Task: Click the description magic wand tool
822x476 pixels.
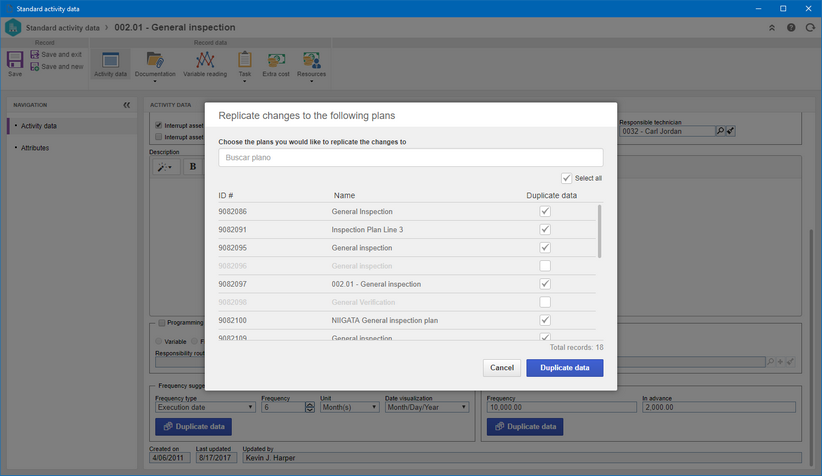Action: tap(165, 167)
